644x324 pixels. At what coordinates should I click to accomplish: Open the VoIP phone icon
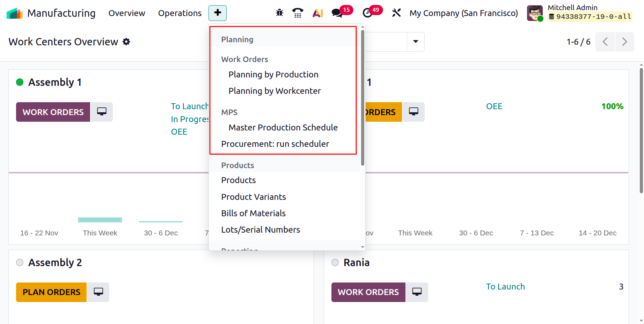coord(298,13)
